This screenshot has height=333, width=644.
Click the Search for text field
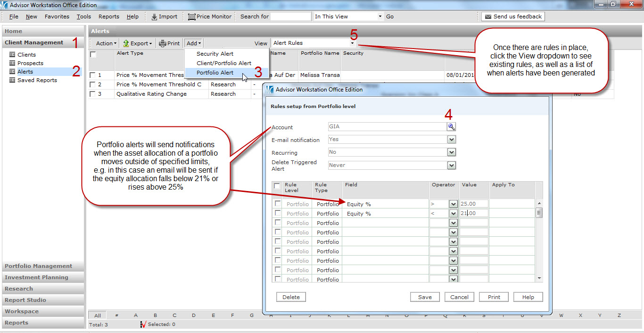pos(290,17)
